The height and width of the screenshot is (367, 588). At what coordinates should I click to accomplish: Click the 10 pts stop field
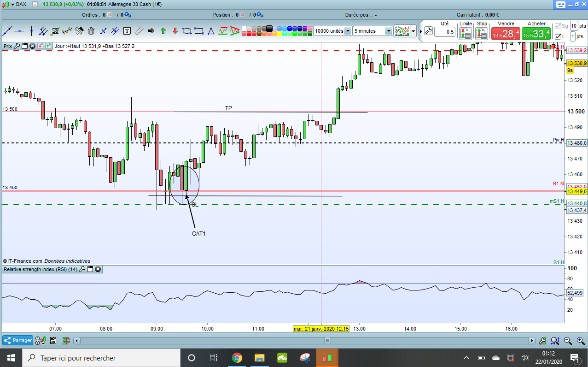pyautogui.click(x=574, y=26)
